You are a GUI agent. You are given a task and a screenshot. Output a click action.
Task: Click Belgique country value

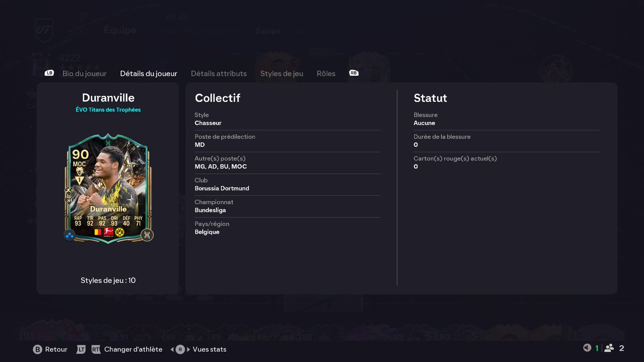207,232
